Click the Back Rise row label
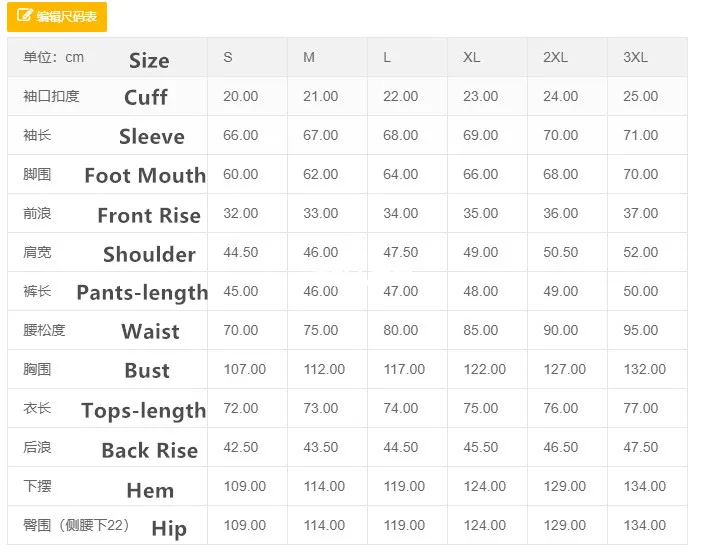Screen dimensions: 723x555 149,450
